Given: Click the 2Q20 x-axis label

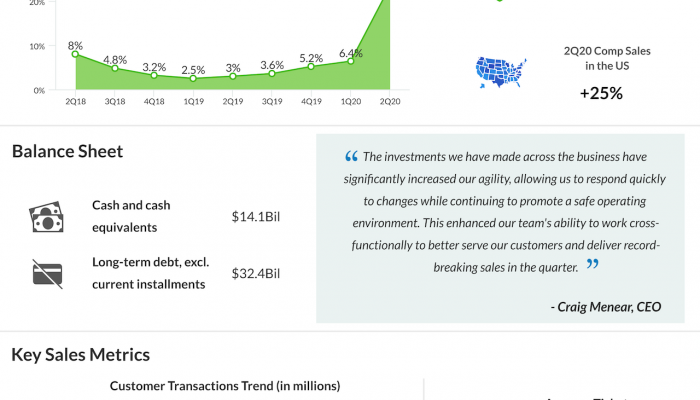Looking at the screenshot, I should coord(389,101).
